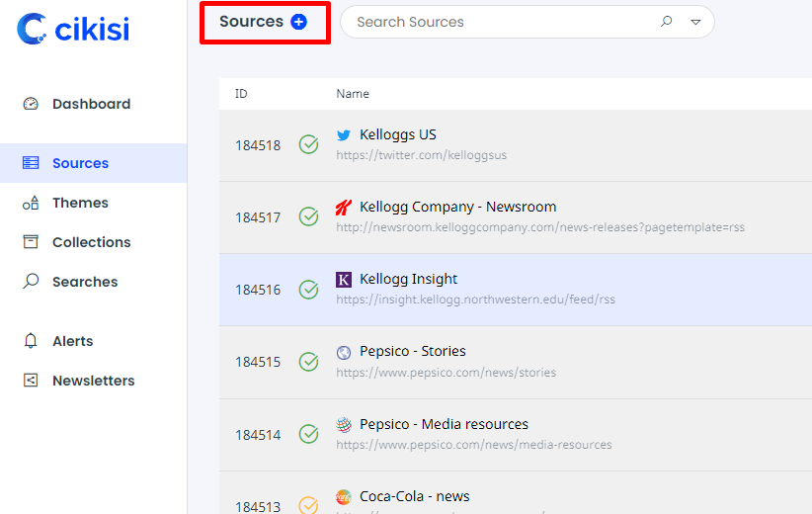Navigate to Searches
The image size is (812, 514).
(85, 282)
